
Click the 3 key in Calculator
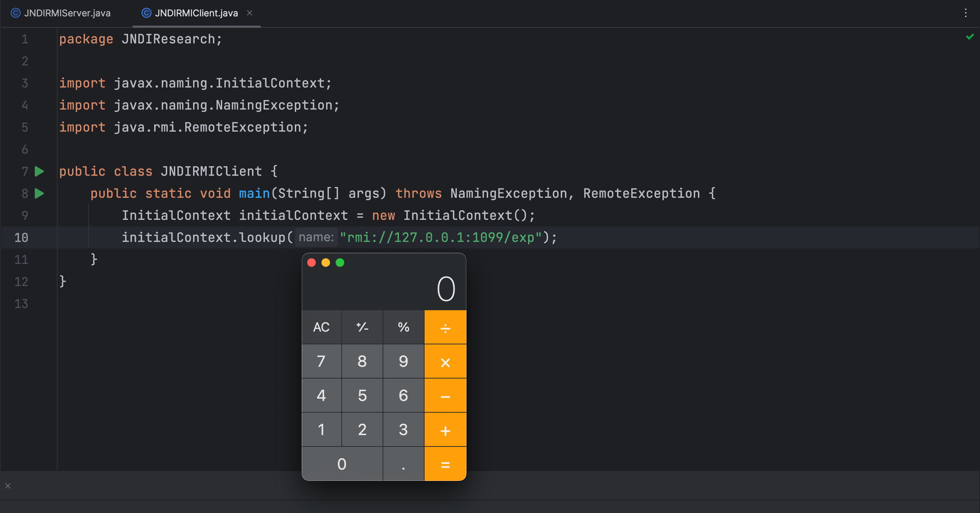pyautogui.click(x=403, y=430)
